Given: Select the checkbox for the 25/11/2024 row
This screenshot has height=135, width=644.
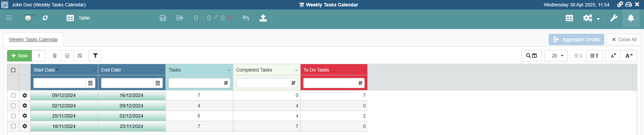Looking at the screenshot, I should (13, 116).
